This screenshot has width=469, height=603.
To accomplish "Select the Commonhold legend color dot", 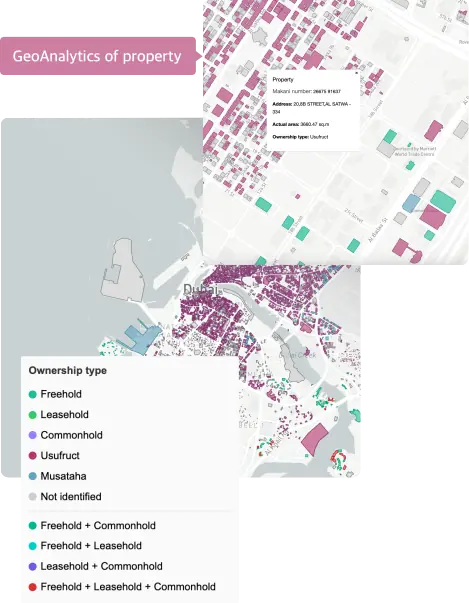I will (x=33, y=435).
